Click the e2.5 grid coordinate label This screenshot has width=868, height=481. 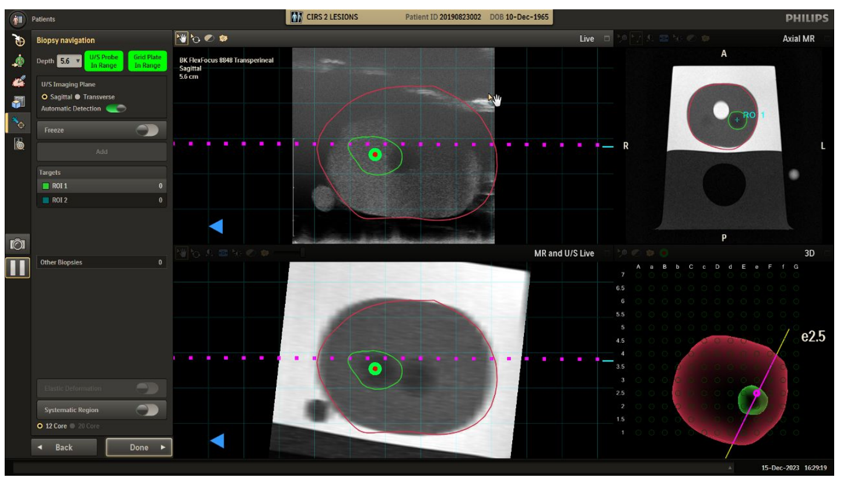[x=813, y=336]
